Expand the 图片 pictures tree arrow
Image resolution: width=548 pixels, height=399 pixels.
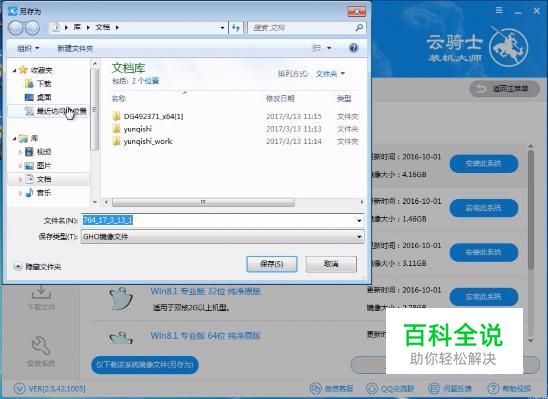click(20, 166)
